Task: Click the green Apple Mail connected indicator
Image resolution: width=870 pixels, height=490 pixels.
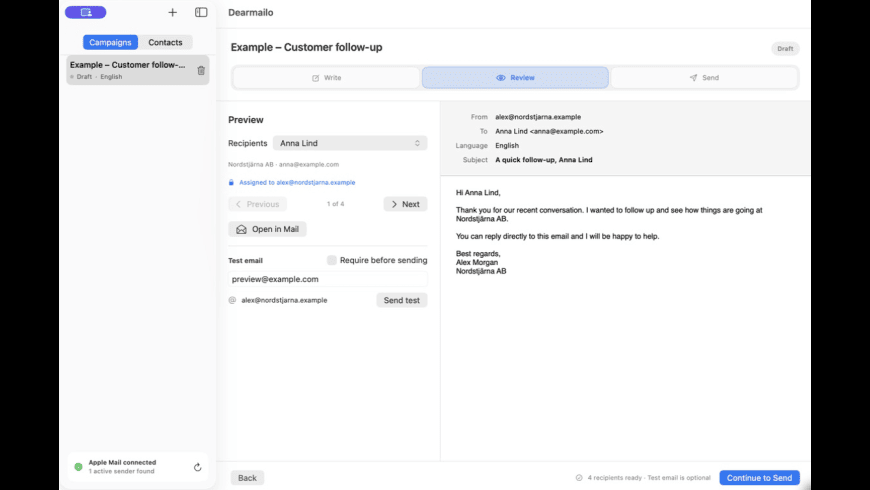Action: [x=78, y=467]
